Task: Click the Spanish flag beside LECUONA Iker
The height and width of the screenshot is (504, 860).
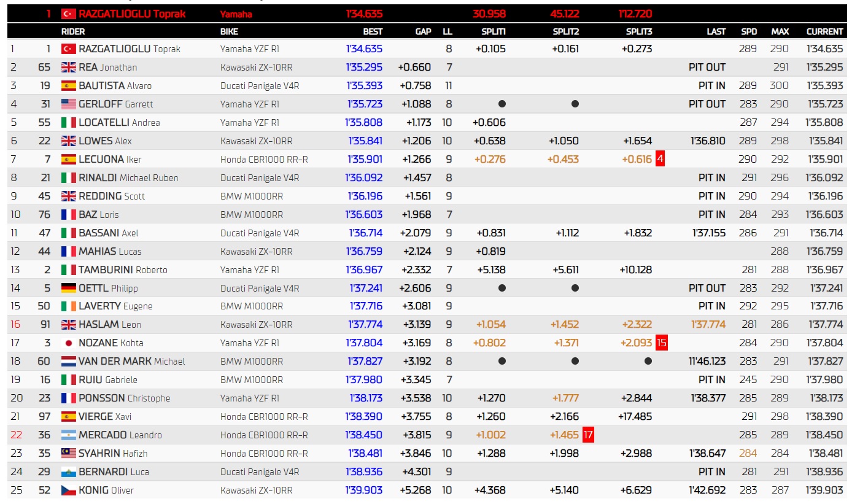Action: (68, 159)
